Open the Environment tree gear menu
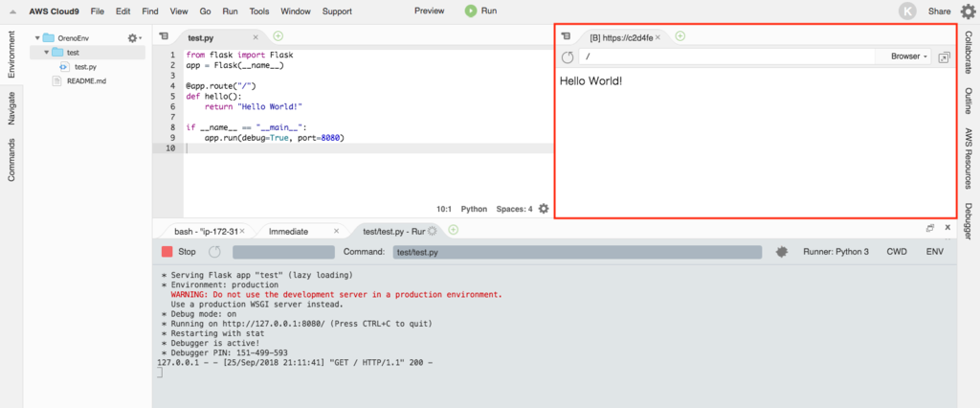Viewport: 980px width, 408px height. click(134, 38)
